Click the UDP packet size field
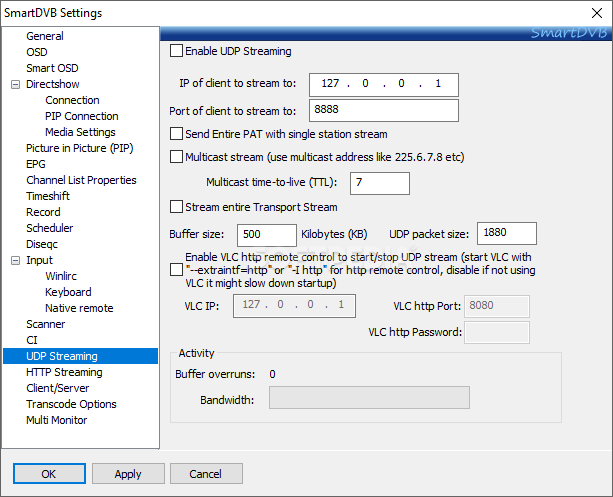The image size is (613, 497). pyautogui.click(x=507, y=233)
